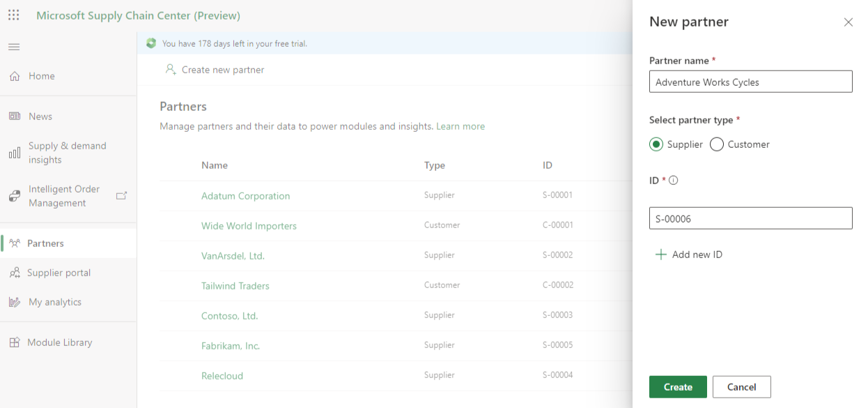Image resolution: width=868 pixels, height=408 pixels.
Task: Open Wide World Importers partner
Action: [x=249, y=226]
